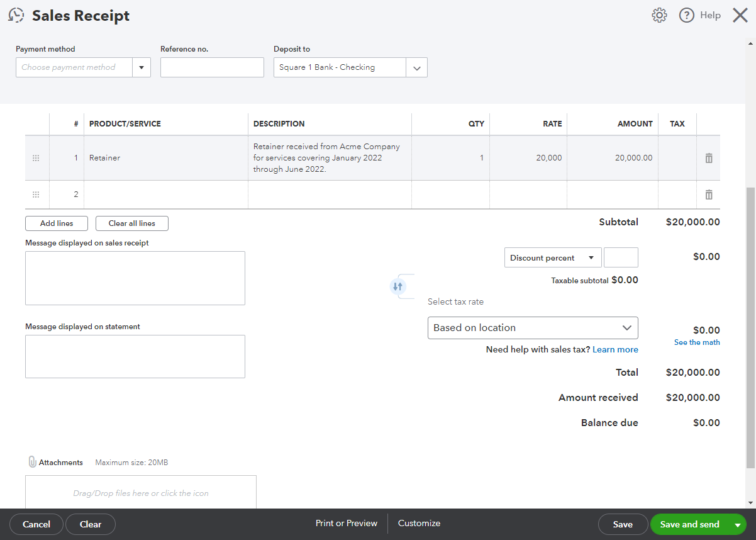
Task: Click the recent transactions clock icon
Action: pos(16,16)
